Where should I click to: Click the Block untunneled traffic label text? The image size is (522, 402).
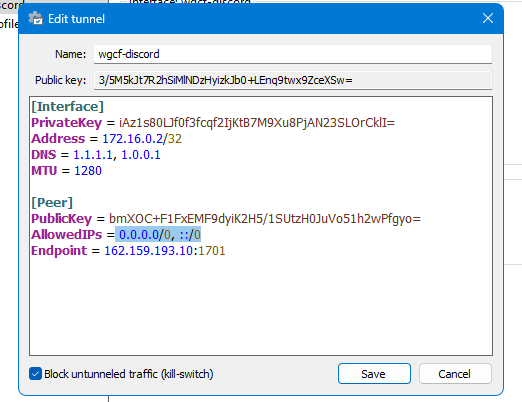[x=129, y=374]
